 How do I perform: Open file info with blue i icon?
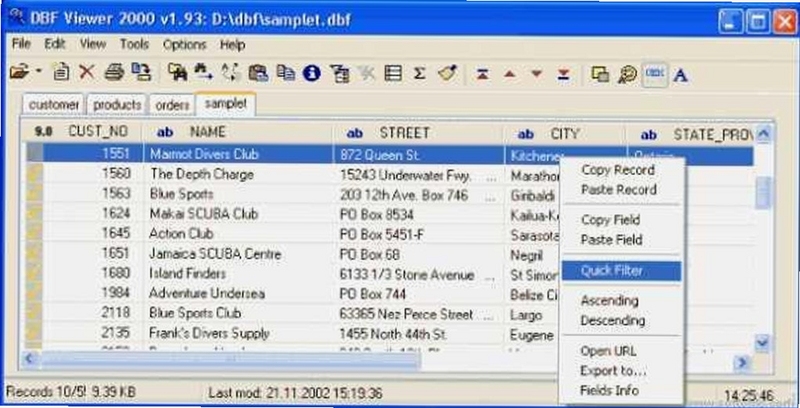311,74
